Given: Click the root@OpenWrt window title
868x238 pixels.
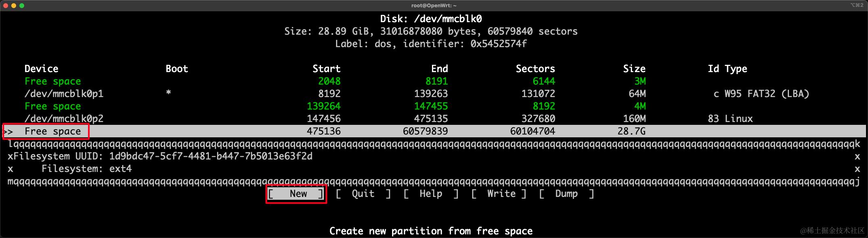Looking at the screenshot, I should (434, 5).
